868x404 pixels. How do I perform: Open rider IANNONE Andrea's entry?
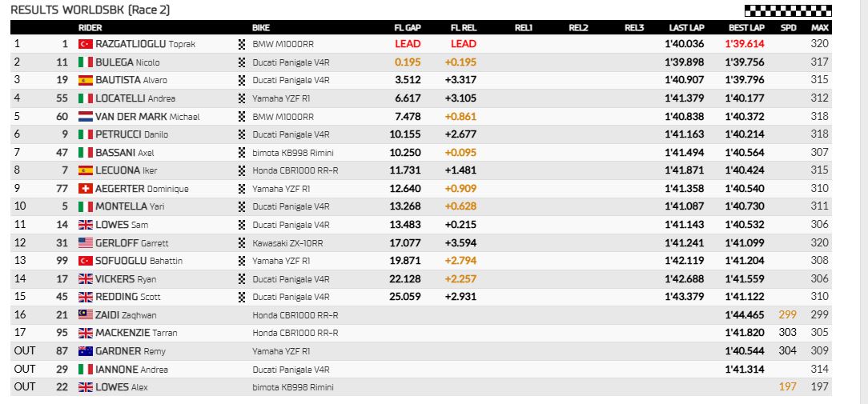coord(131,369)
